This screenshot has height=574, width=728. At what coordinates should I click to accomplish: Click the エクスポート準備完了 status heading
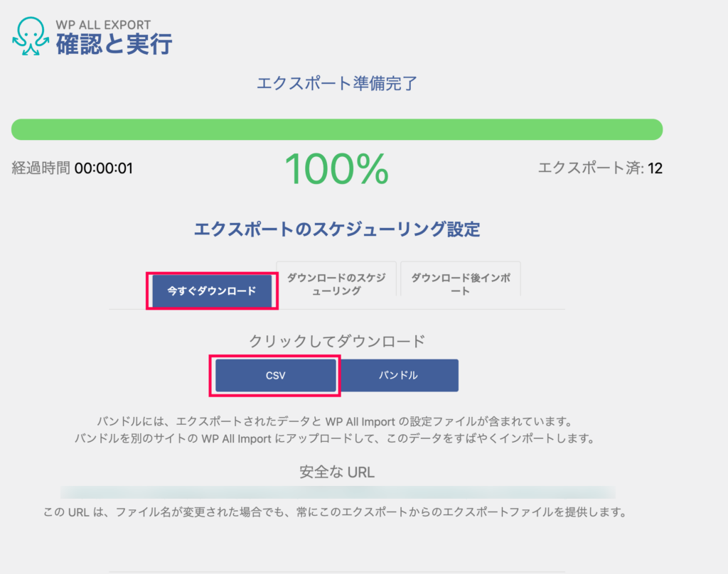(336, 84)
